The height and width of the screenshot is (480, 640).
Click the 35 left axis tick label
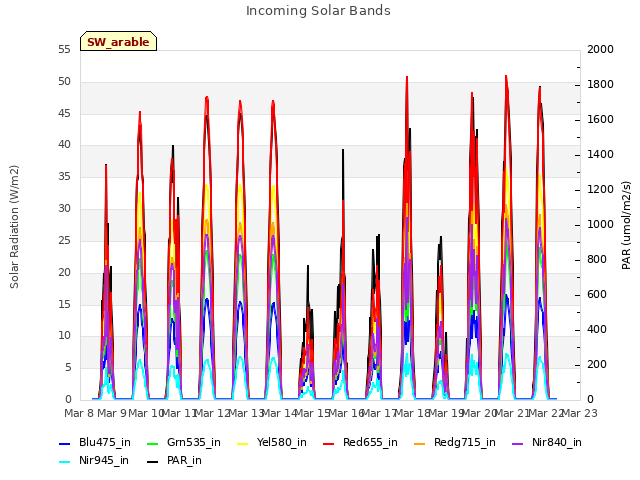point(64,177)
